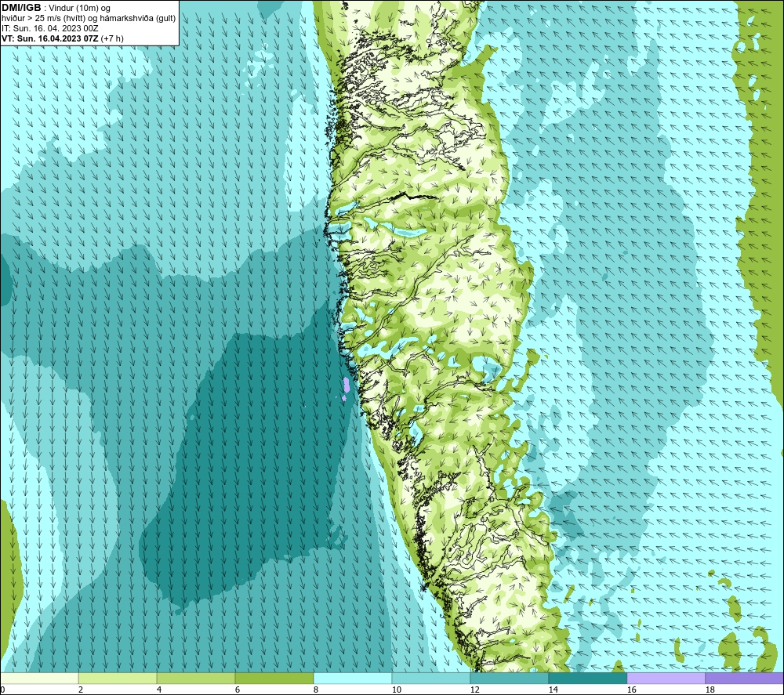Click the '(+7 h)' forecast offset text
Screen dimensions: 784x695
(x=112, y=38)
